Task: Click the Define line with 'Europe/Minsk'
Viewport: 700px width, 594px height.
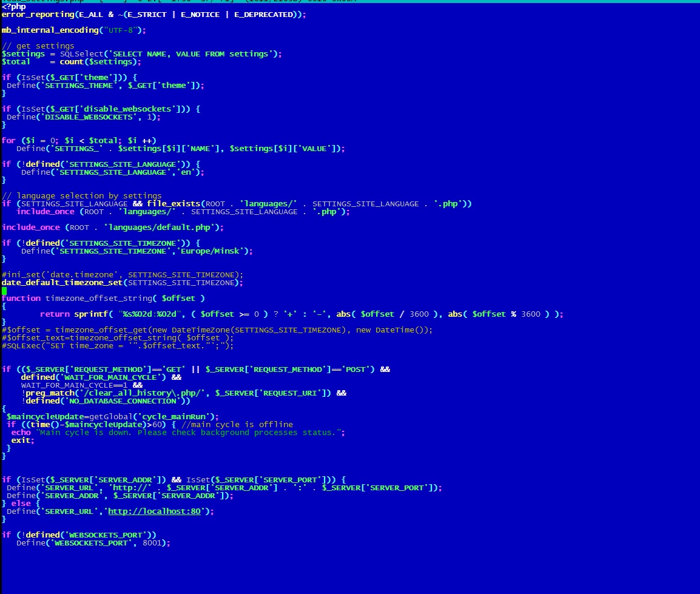Action: (x=137, y=251)
